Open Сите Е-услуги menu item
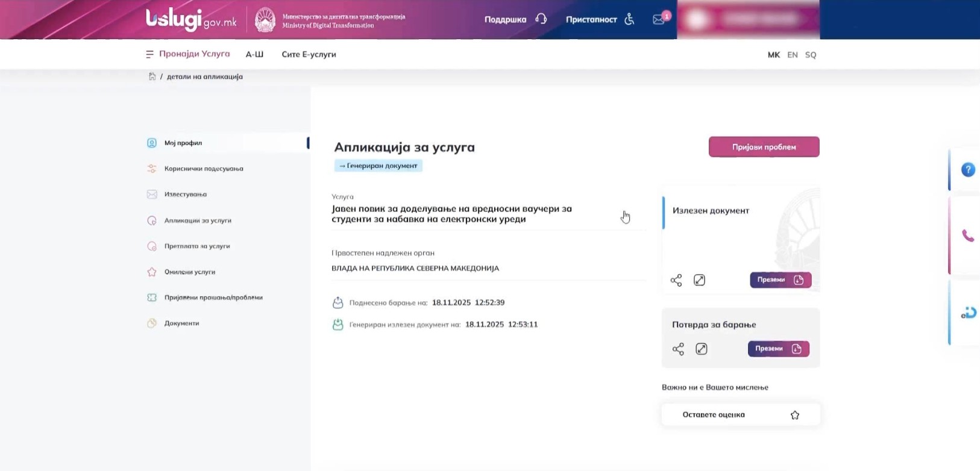The height and width of the screenshot is (471, 980). pyautogui.click(x=309, y=54)
